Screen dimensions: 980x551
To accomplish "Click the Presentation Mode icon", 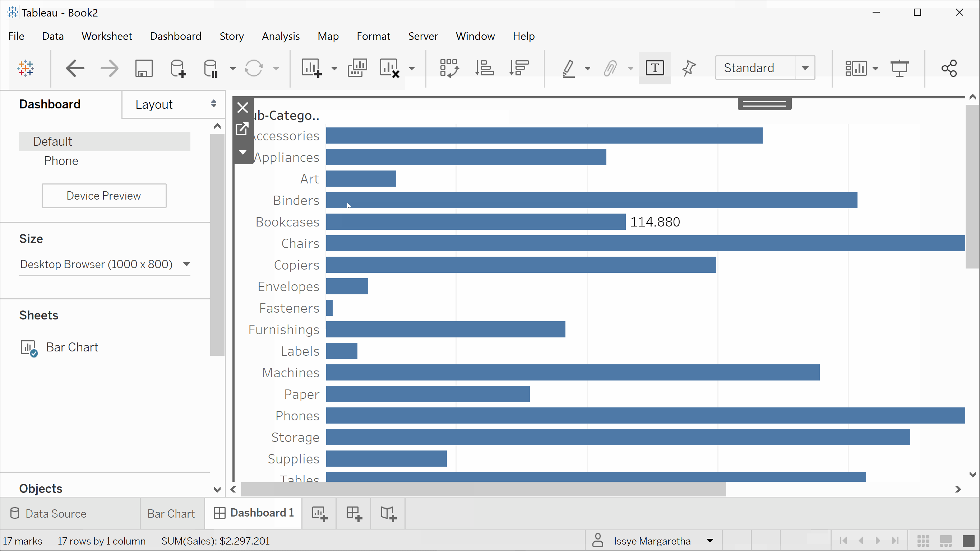I will click(x=899, y=68).
